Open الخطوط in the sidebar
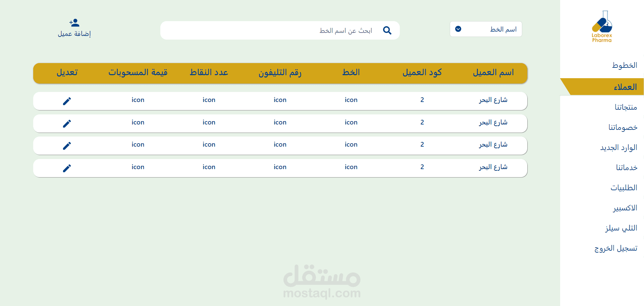The height and width of the screenshot is (306, 644). (625, 65)
